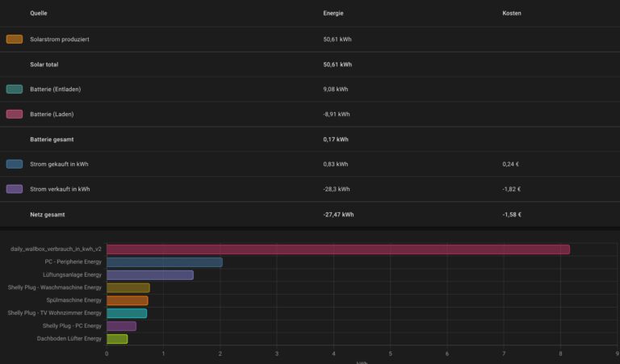Select the Strom verkauft in kWh row
620x364 pixels.
[310, 189]
